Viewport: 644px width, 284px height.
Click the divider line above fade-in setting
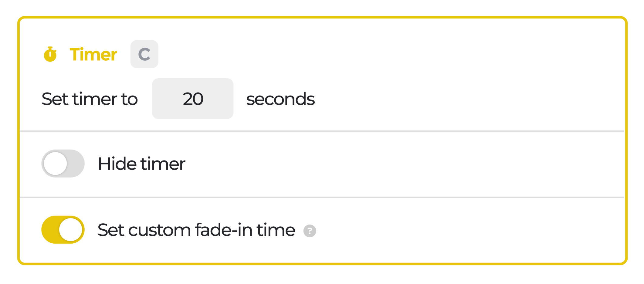click(x=322, y=197)
